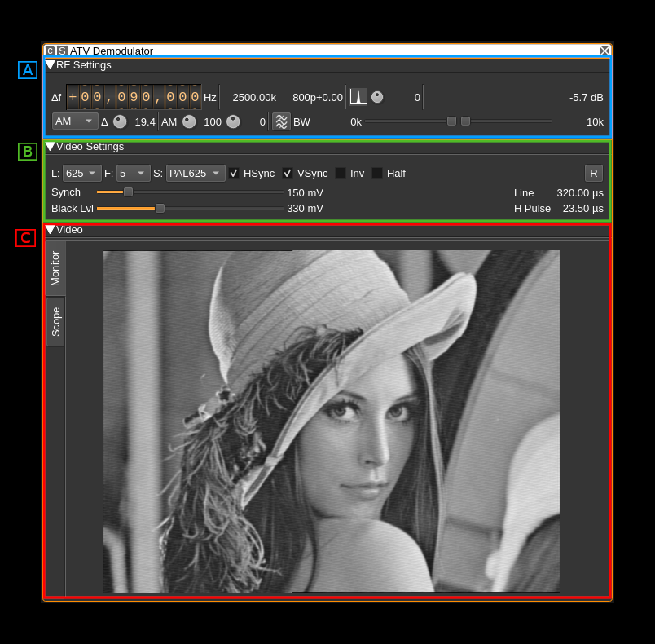Click the S stream settings icon
The image size is (655, 644).
pos(62,51)
